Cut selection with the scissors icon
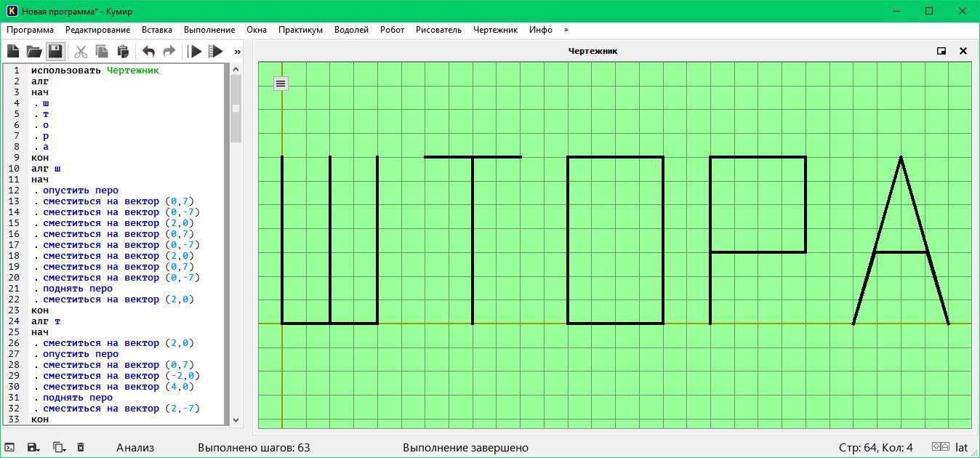 click(x=81, y=51)
